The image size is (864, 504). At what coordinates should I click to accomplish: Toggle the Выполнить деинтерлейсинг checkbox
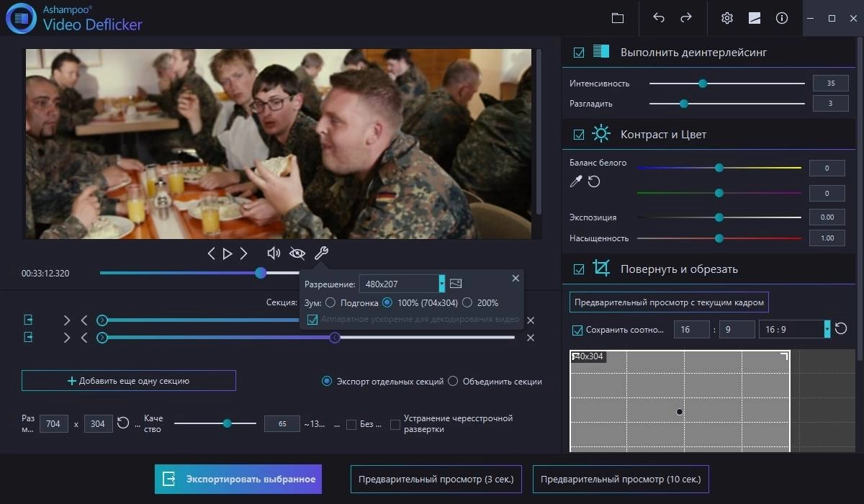(x=579, y=53)
